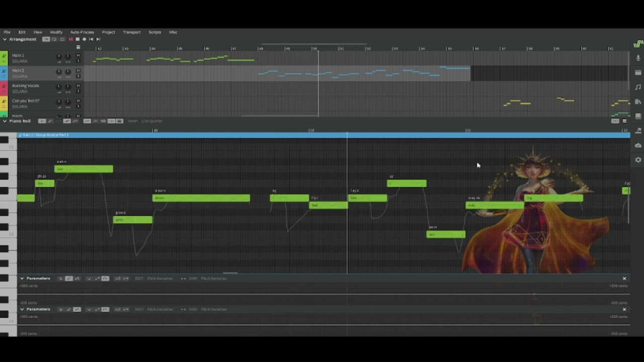Select the line draw tool in Piano Roll toolbar

click(66, 121)
